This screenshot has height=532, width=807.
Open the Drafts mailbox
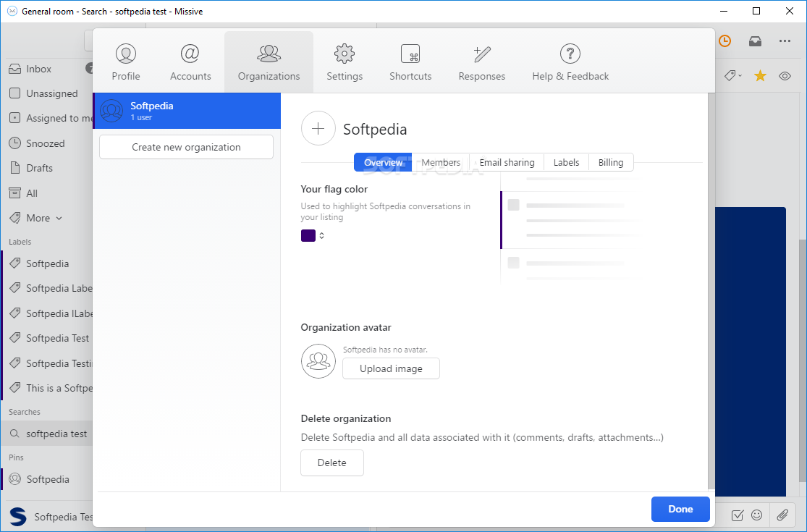click(x=47, y=168)
